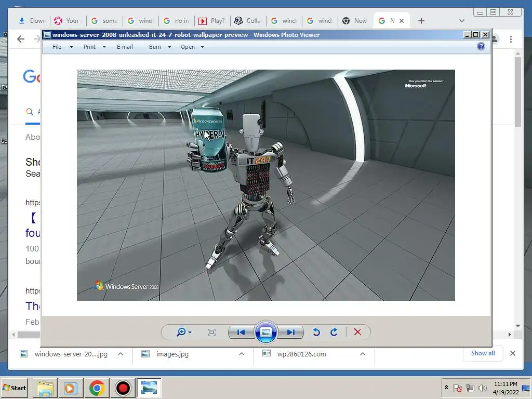Switch to the 'Your' Chrome tab

[x=67, y=21]
